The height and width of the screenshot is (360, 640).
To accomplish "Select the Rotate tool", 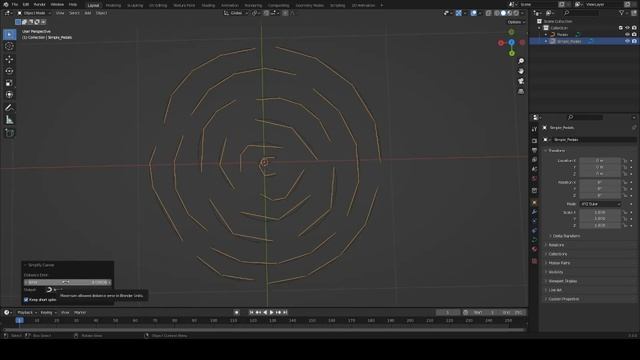I will point(9,71).
